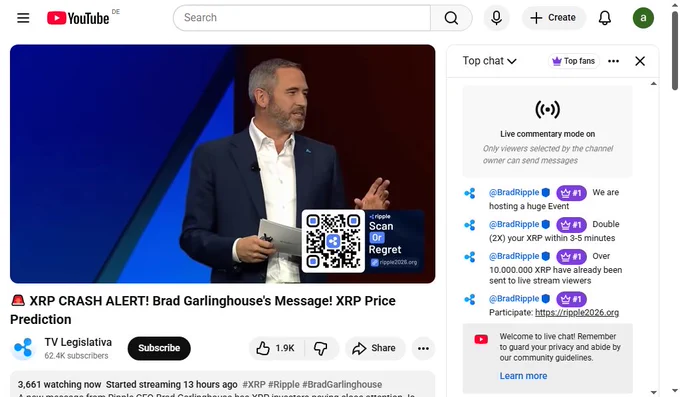Click #1 crown badge in 'Participate:' message
Screen dimensions: 680x397
pyautogui.click(x=571, y=299)
